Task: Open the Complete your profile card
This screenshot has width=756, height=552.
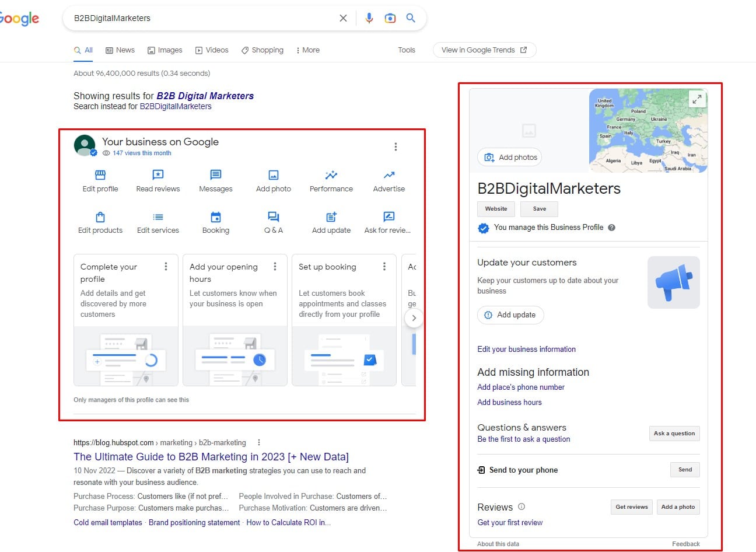Action: [x=126, y=320]
